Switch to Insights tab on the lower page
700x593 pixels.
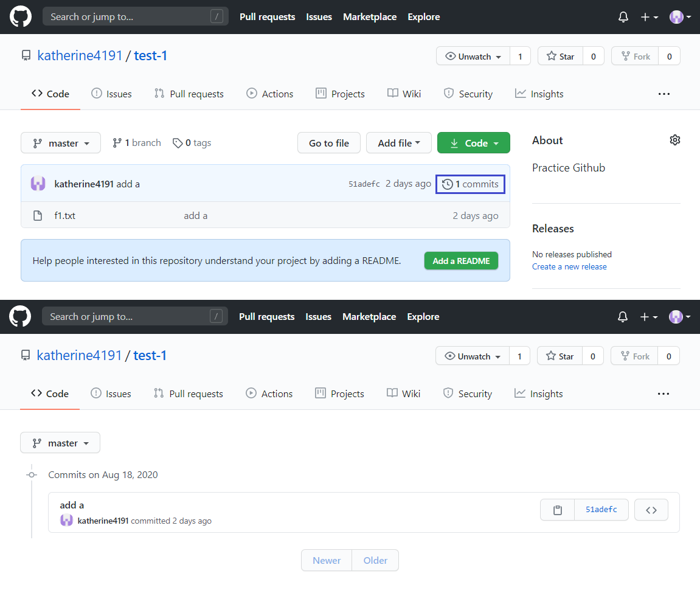[539, 394]
